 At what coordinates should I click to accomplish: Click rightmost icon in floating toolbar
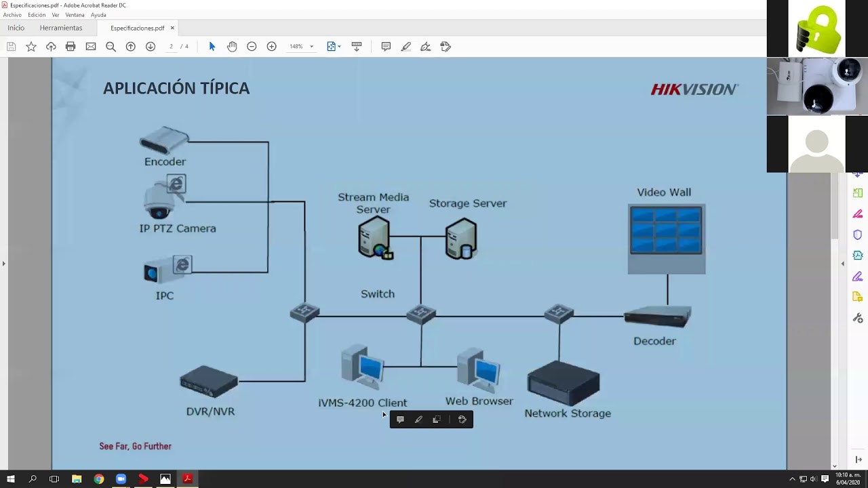[x=462, y=420]
